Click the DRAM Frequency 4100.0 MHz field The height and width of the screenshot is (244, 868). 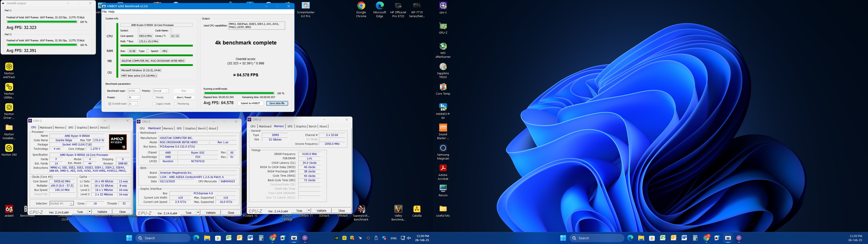[309, 154]
